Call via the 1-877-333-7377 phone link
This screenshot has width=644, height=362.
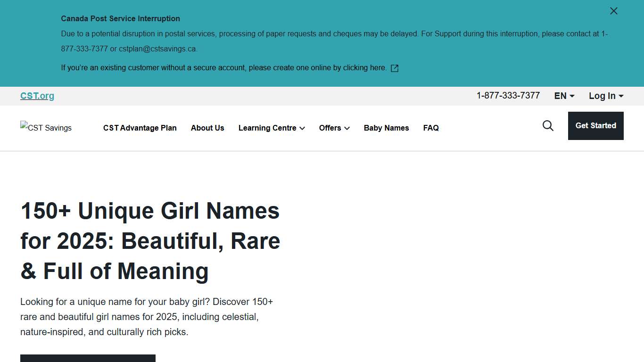(x=508, y=96)
